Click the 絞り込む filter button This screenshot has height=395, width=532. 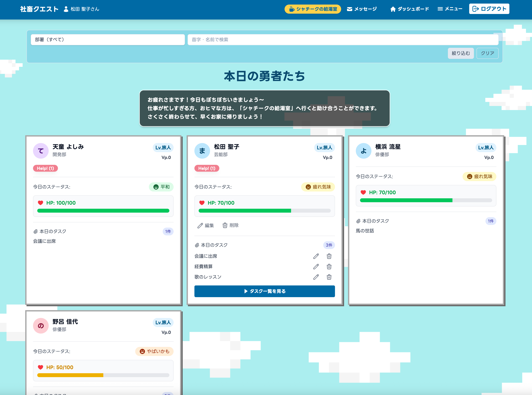460,53
